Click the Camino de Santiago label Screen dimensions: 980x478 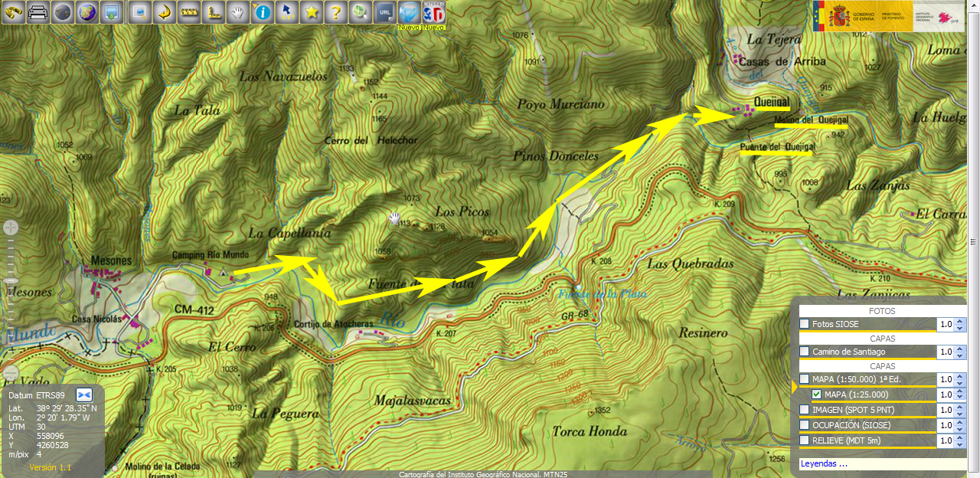point(848,352)
